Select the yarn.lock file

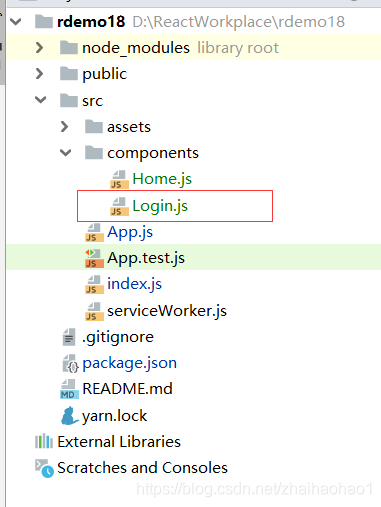point(115,416)
